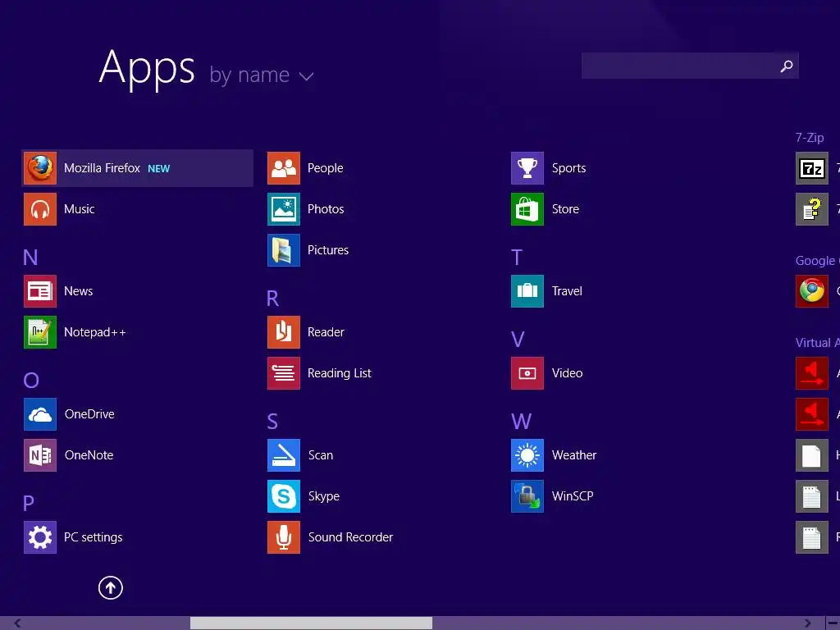Open the Weather sun icon
Viewport: 840px width, 630px height.
point(527,455)
